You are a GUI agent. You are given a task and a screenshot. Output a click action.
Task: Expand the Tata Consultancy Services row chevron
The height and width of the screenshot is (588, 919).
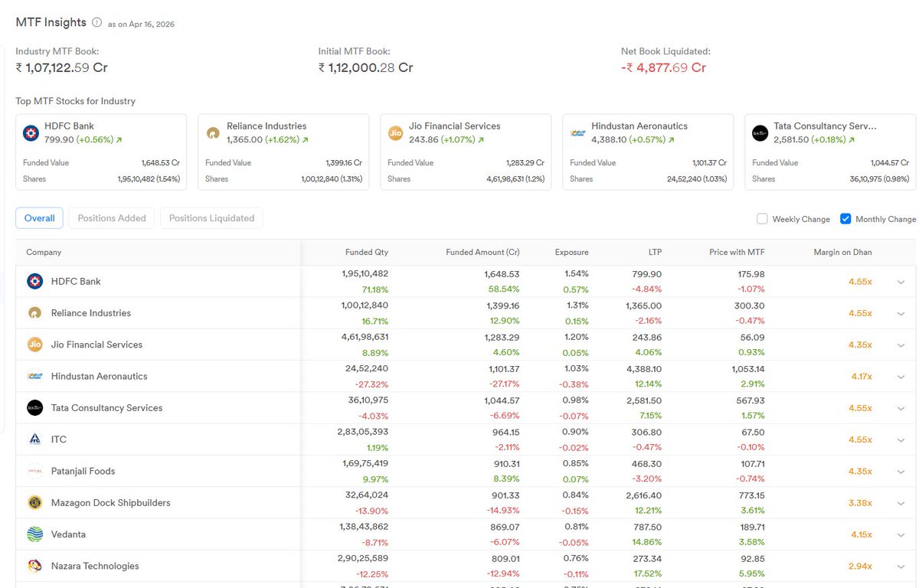901,408
